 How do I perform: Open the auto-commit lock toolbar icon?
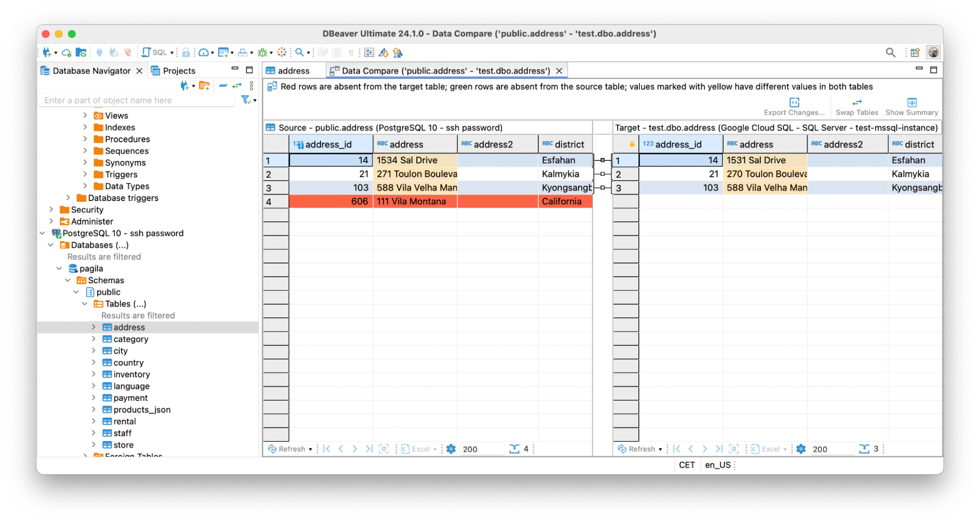pyautogui.click(x=186, y=52)
